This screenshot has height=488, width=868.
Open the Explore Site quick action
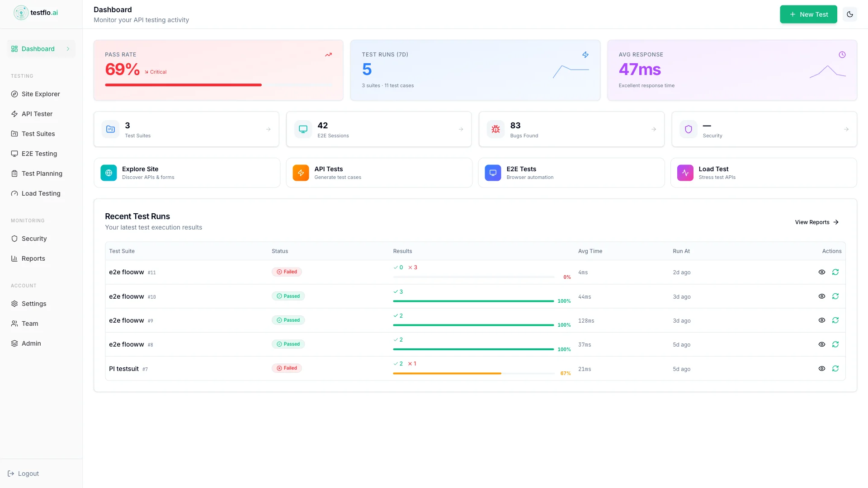(x=186, y=173)
